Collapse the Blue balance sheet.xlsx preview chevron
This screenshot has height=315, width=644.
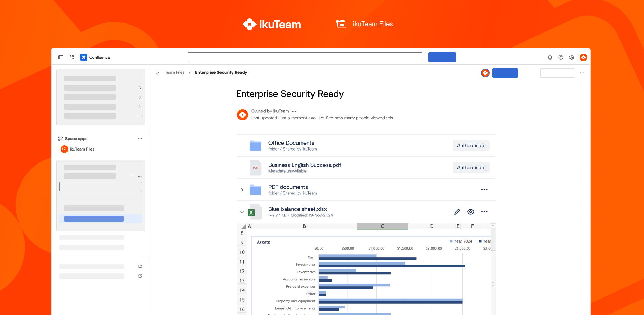tap(242, 212)
